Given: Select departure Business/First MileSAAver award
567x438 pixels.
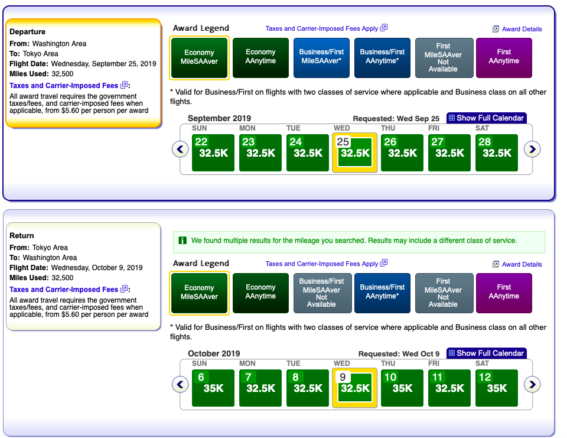Looking at the screenshot, I should [x=321, y=58].
